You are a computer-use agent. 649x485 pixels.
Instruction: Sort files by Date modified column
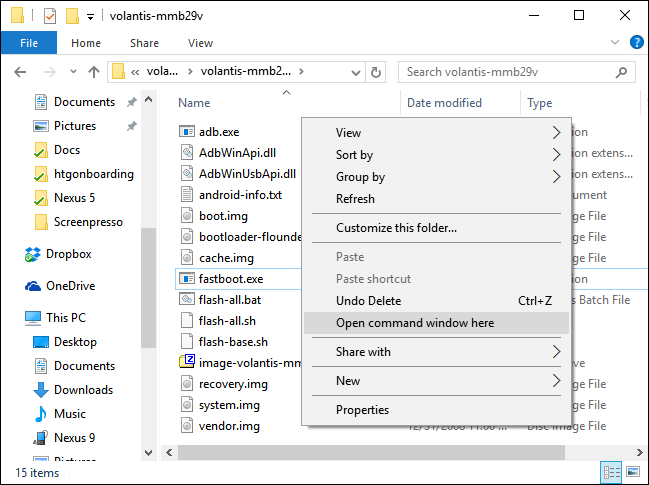[x=444, y=103]
